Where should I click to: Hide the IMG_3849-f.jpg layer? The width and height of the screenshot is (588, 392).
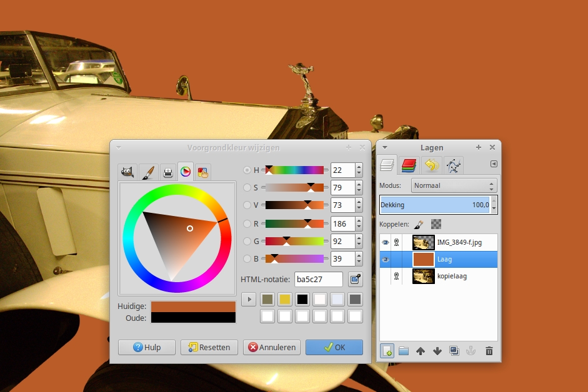[385, 242]
